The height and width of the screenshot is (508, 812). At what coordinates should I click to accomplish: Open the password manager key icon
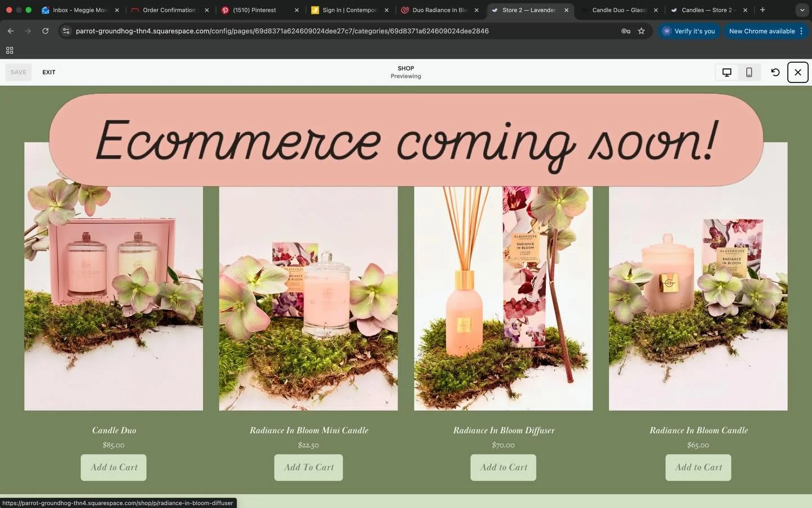point(625,31)
